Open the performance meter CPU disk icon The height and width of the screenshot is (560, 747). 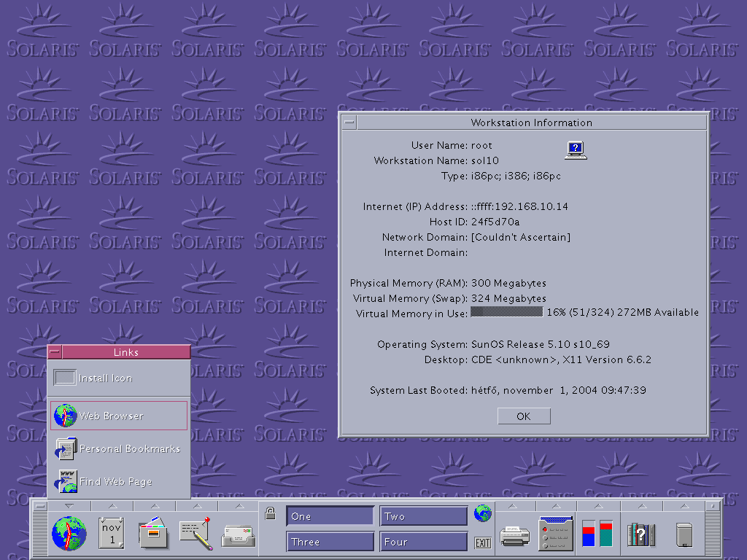(597, 533)
